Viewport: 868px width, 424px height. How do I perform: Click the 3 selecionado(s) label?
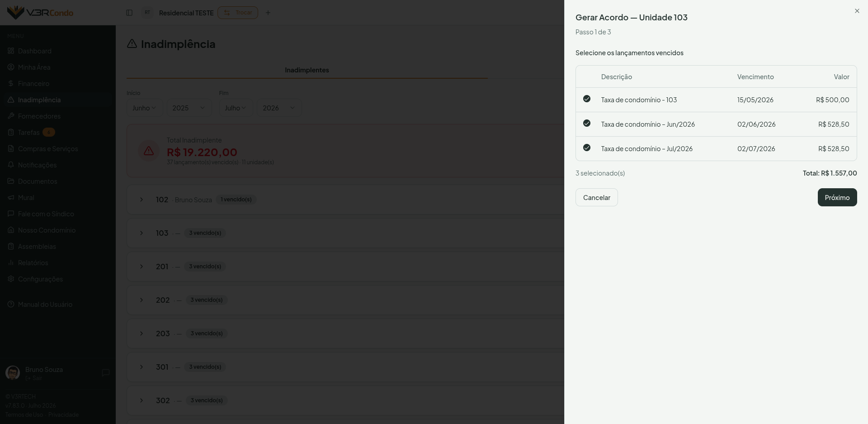pos(600,173)
